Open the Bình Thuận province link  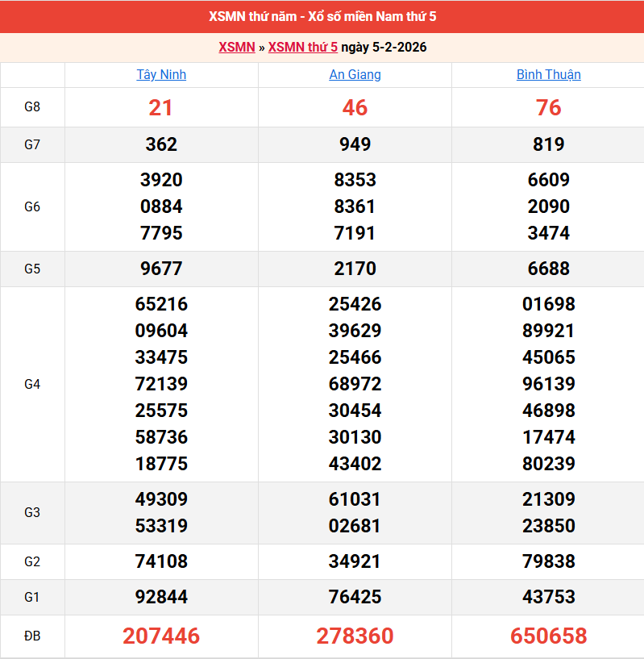click(x=548, y=75)
